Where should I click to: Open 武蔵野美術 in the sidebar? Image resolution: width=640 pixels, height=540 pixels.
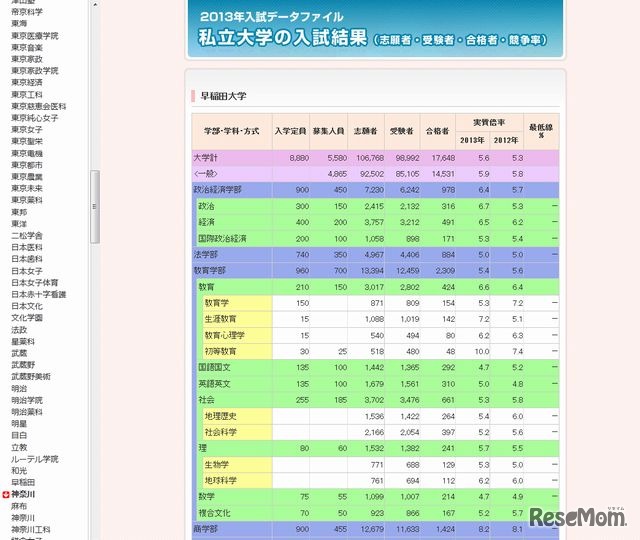click(31, 377)
